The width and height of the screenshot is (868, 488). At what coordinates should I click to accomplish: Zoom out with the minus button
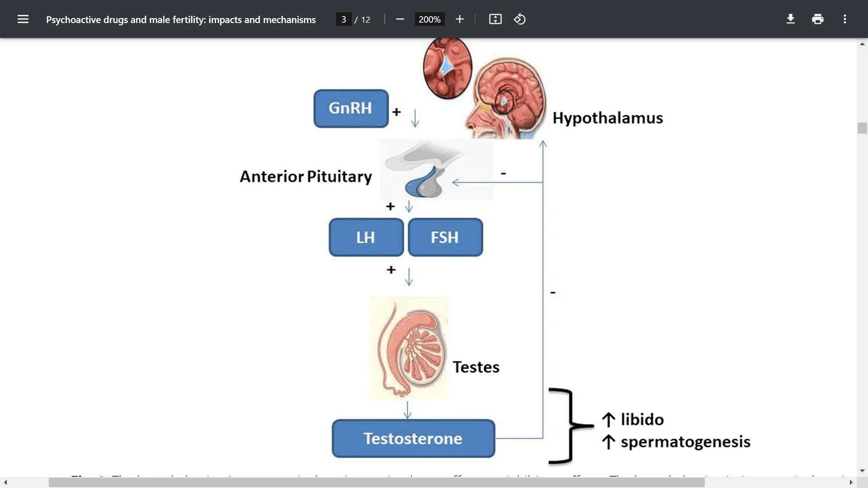(x=400, y=19)
